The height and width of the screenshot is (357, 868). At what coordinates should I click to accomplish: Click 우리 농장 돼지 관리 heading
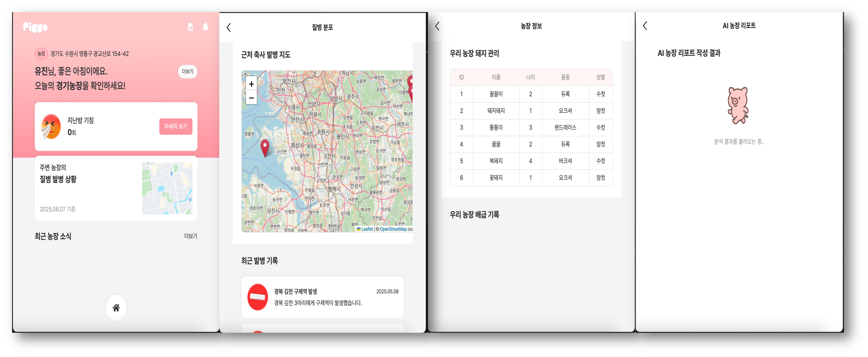pyautogui.click(x=475, y=53)
